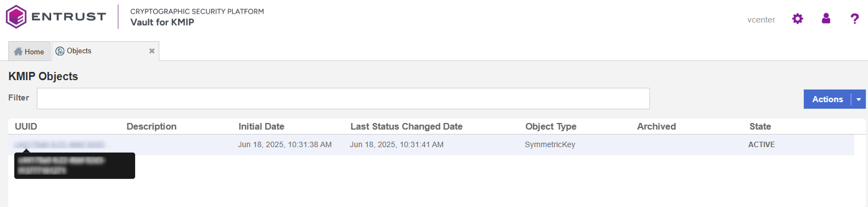Image resolution: width=868 pixels, height=207 pixels.
Task: Click the vcenter username text
Action: click(761, 20)
